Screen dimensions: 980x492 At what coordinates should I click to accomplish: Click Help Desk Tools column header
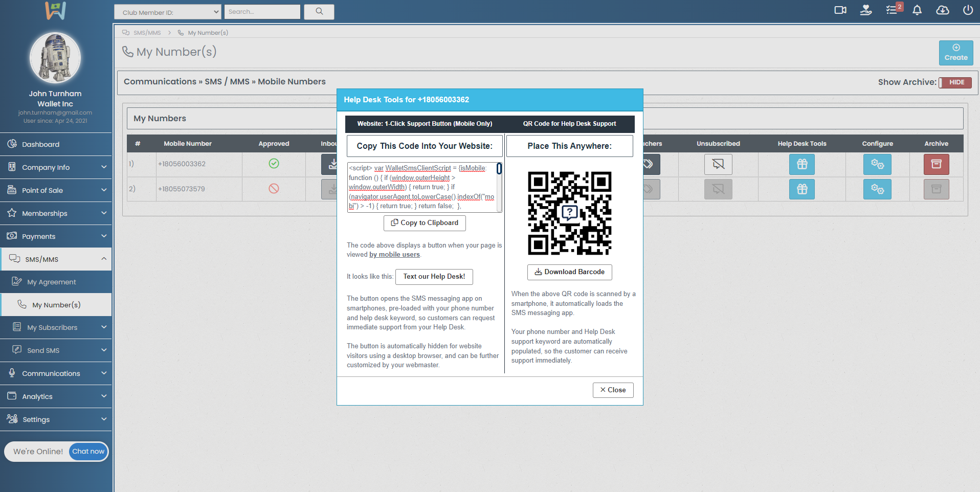click(802, 144)
